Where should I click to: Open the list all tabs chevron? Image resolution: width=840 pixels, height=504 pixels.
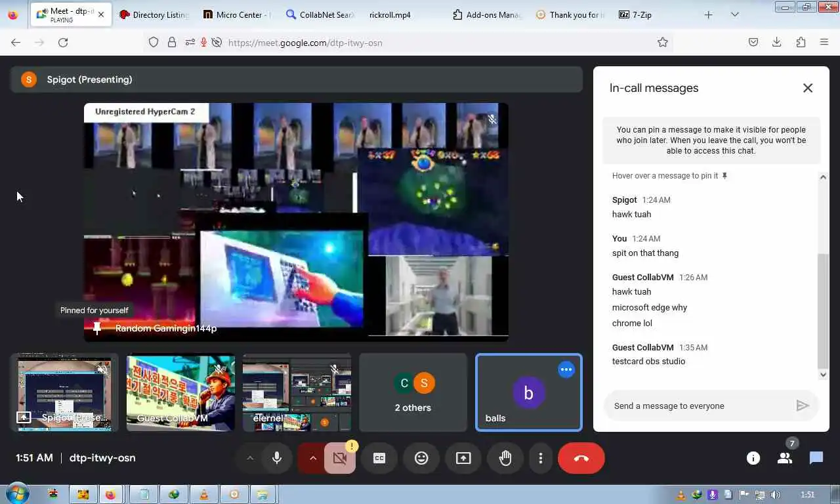[x=735, y=14]
